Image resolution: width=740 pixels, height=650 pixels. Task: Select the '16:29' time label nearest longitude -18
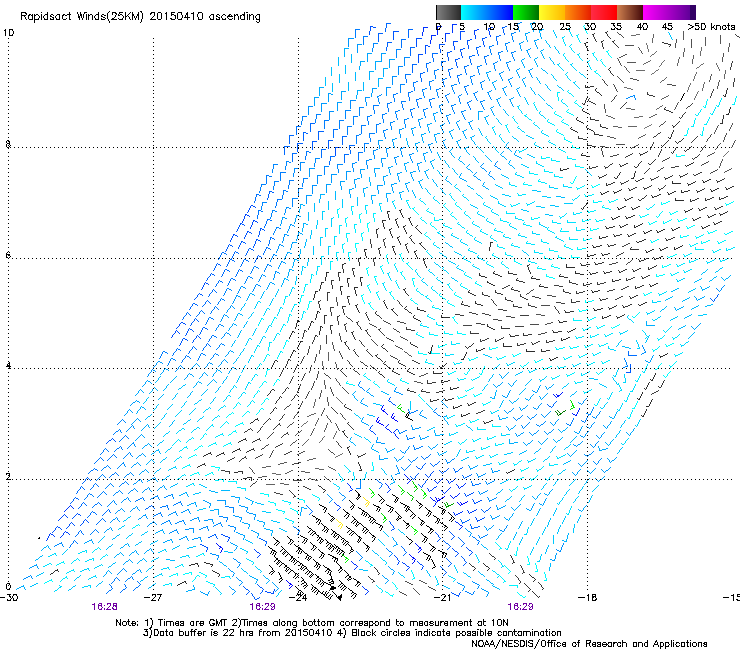pyautogui.click(x=520, y=607)
